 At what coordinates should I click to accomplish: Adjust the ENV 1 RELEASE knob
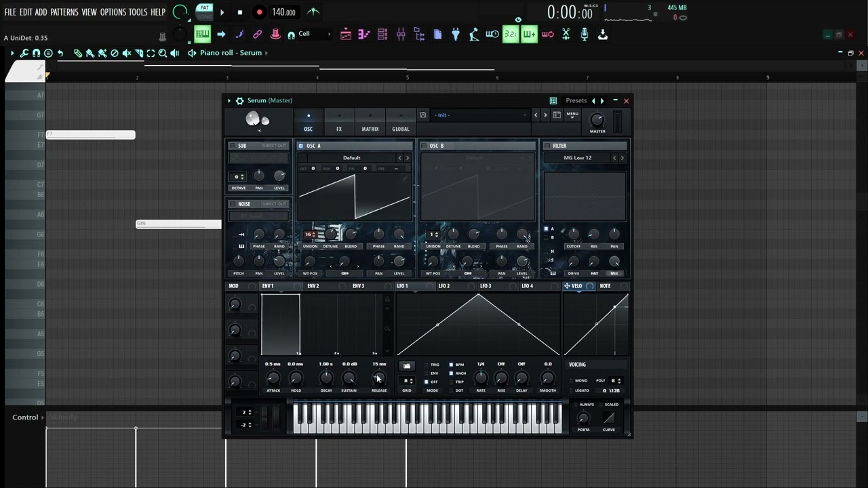[379, 378]
